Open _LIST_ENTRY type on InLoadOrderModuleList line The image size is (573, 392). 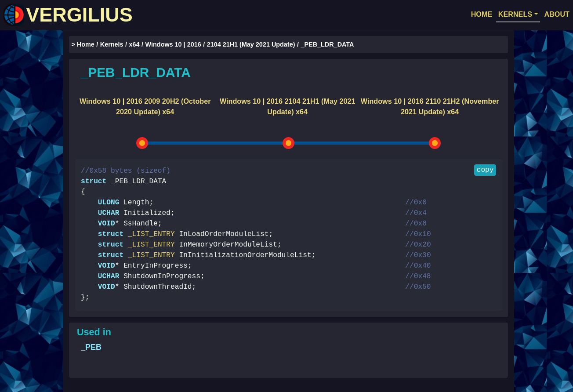pyautogui.click(x=151, y=234)
